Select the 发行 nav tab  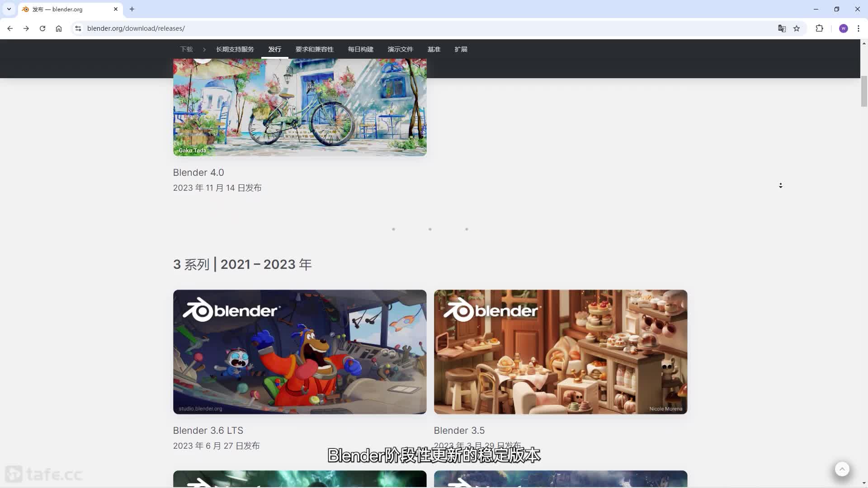coord(274,49)
